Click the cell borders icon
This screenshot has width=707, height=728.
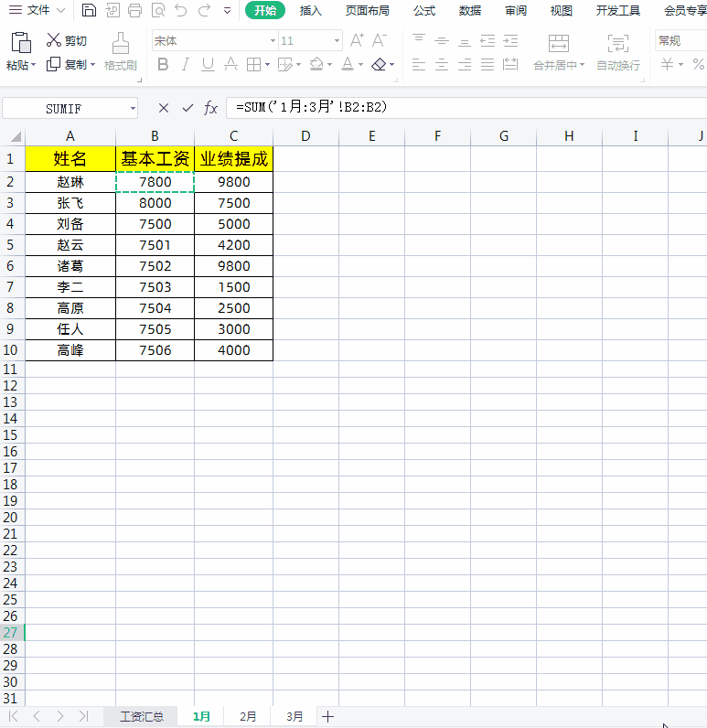(x=253, y=65)
